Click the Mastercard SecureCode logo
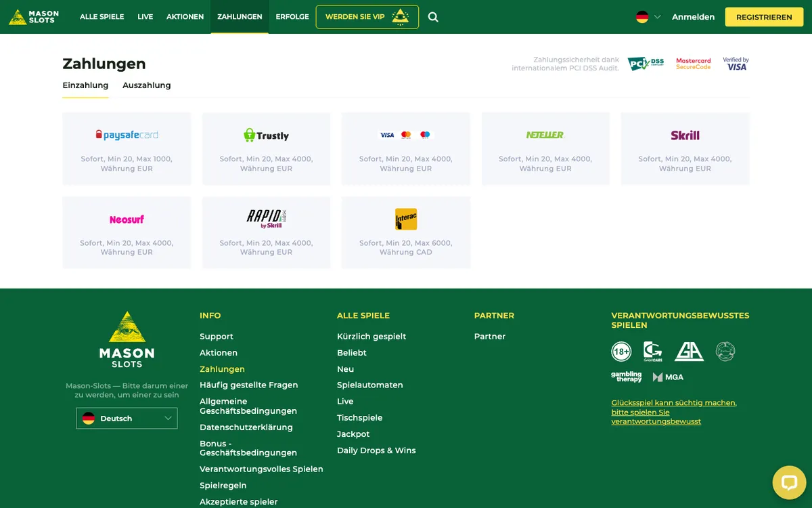The height and width of the screenshot is (508, 812). click(x=694, y=64)
